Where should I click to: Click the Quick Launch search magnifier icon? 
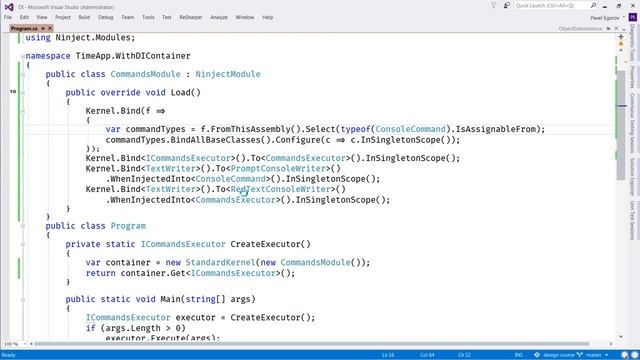click(593, 6)
